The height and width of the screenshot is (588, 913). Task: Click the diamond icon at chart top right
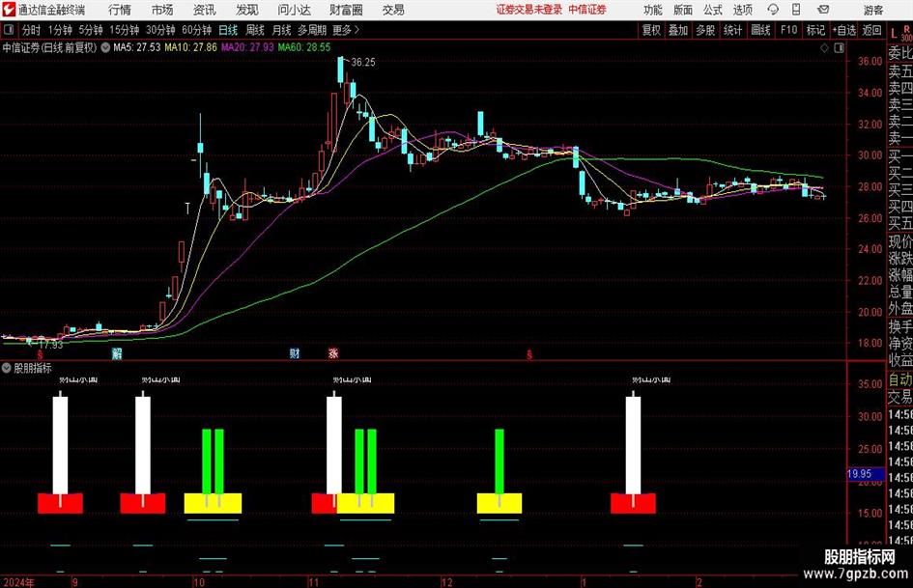point(824,47)
